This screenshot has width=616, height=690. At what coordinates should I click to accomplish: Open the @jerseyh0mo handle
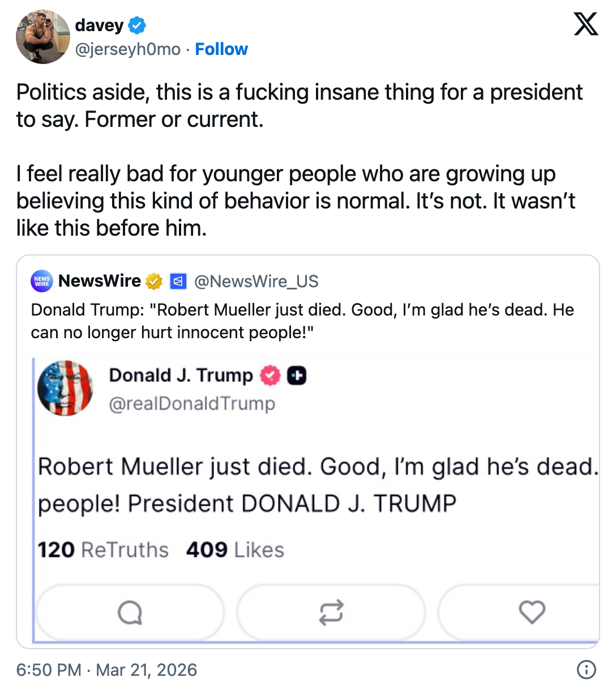(x=128, y=49)
